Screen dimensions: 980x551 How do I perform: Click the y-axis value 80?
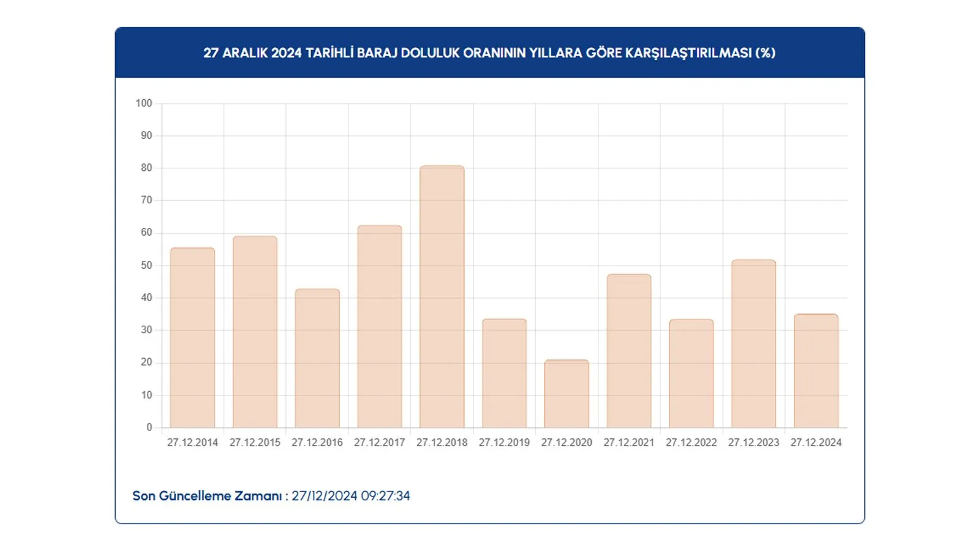click(x=146, y=168)
